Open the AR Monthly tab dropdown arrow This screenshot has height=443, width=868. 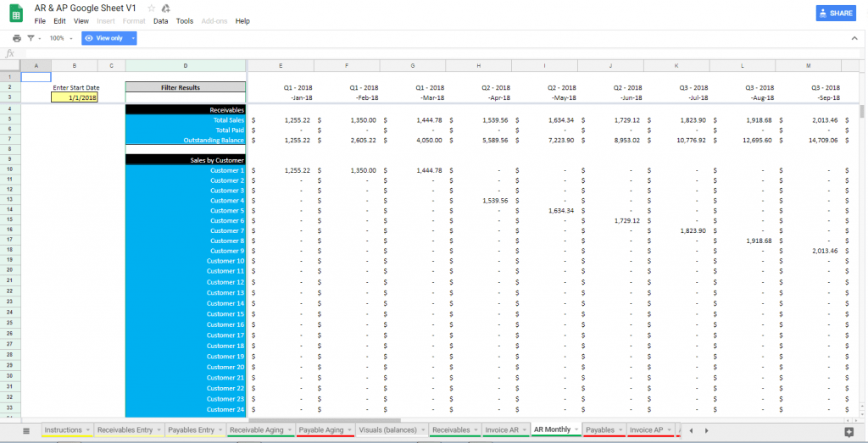coord(576,429)
